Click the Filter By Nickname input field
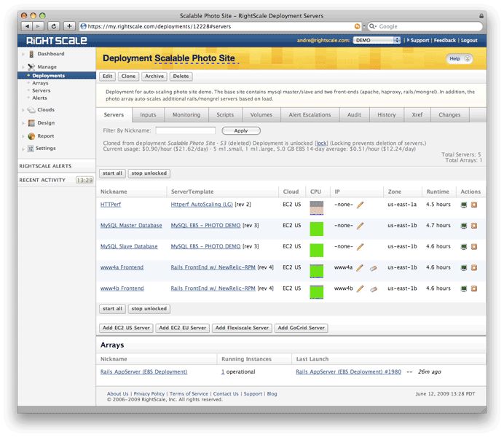This screenshot has height=437, width=504. [186, 130]
